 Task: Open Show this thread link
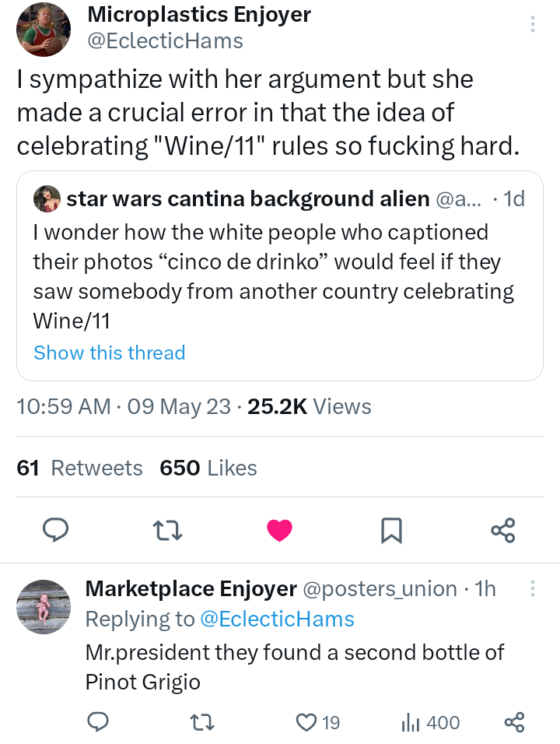pyautogui.click(x=110, y=353)
